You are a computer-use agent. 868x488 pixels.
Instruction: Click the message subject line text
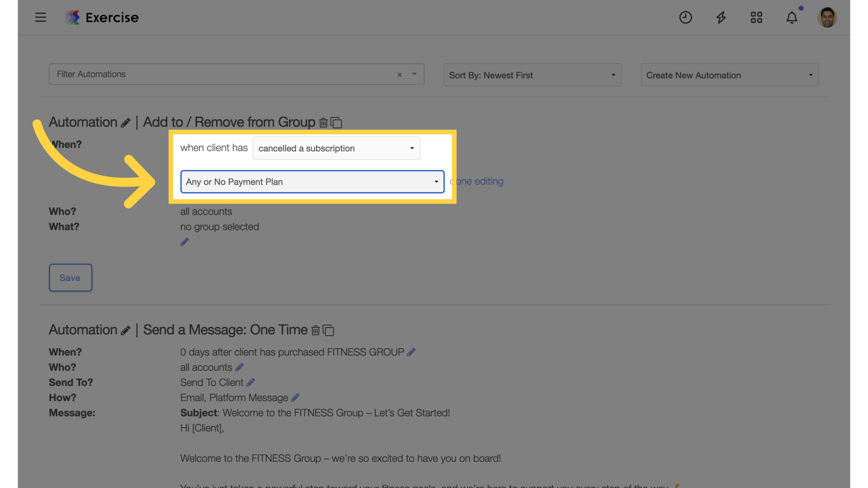[315, 413]
